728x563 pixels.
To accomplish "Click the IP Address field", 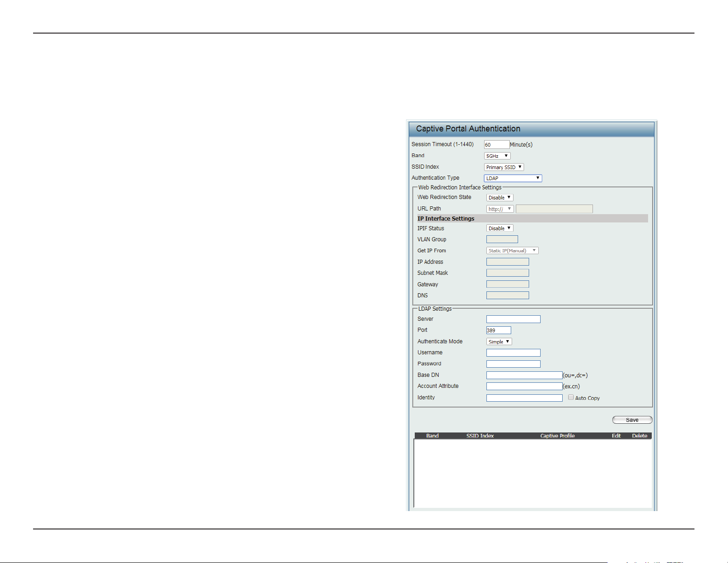I will pos(508,262).
